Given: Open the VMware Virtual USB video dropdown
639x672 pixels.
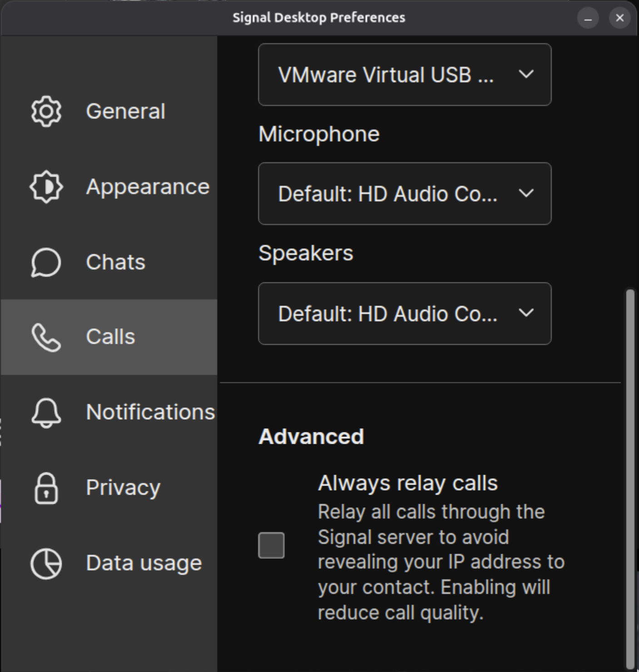Looking at the screenshot, I should click(x=404, y=75).
